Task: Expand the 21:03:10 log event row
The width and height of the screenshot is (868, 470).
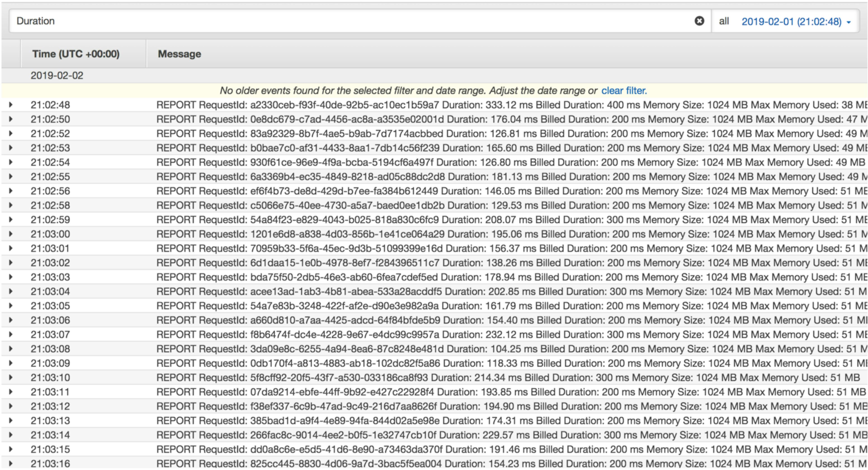Action: click(x=11, y=378)
